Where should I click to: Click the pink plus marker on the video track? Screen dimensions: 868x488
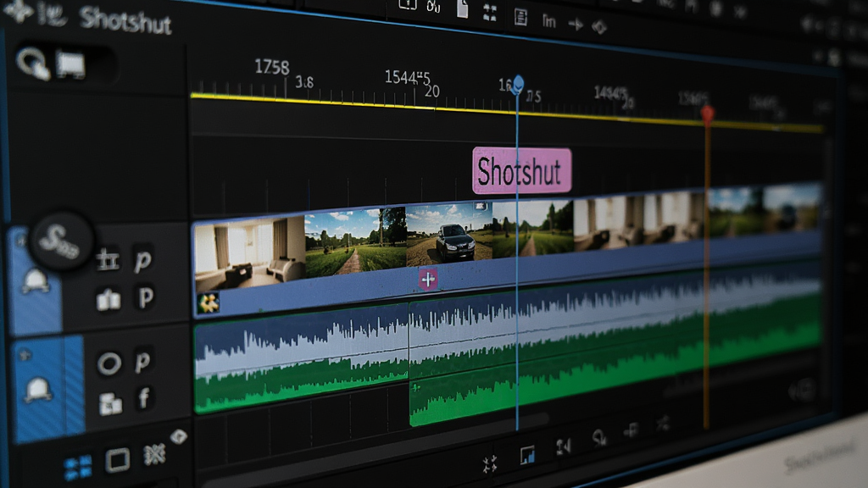click(x=428, y=280)
